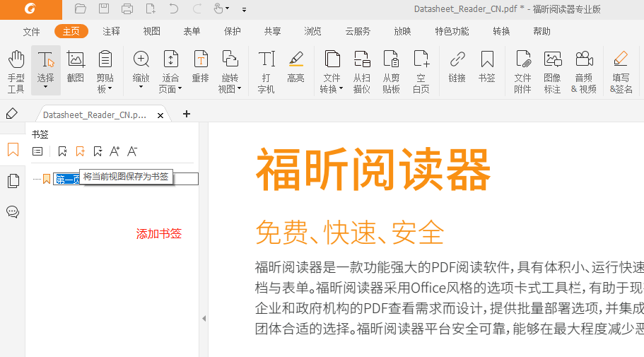Decrease bookmark font size A-
The height and width of the screenshot is (357, 644).
(x=132, y=151)
